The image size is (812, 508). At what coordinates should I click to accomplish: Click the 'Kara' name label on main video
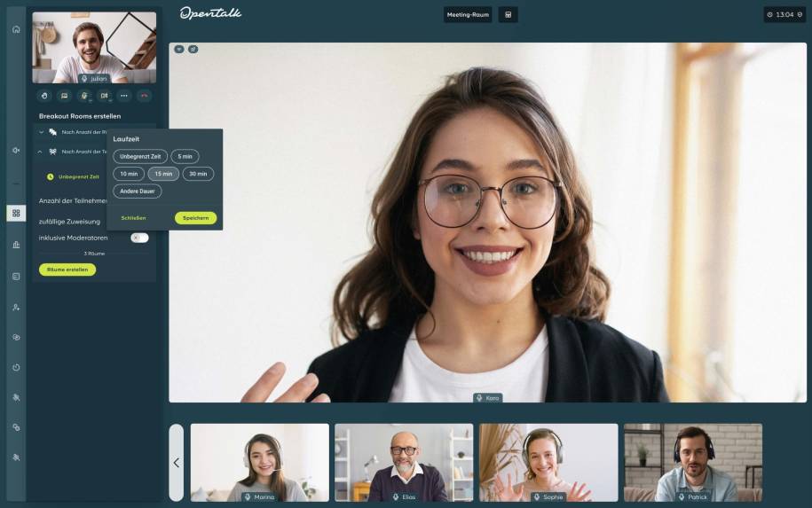[x=487, y=398]
